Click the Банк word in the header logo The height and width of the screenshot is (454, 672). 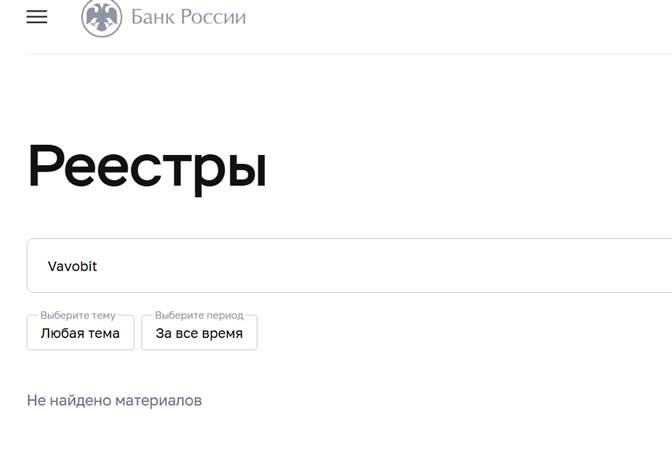click(153, 18)
